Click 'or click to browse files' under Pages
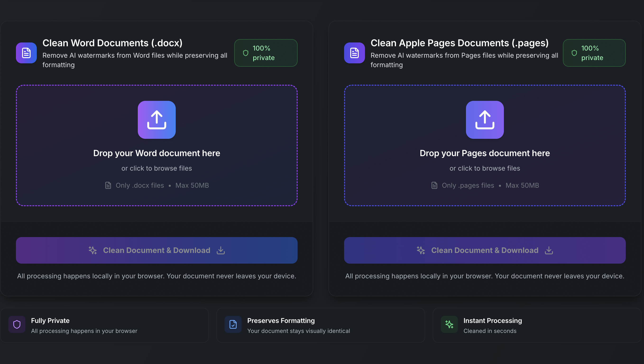644x364 pixels. click(x=484, y=168)
